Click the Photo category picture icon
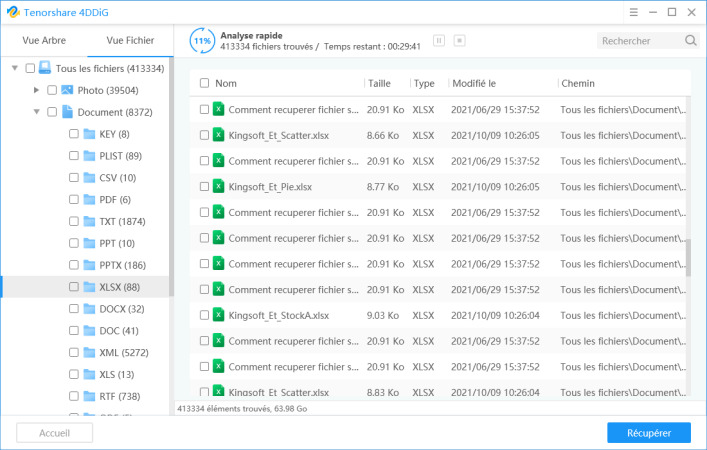This screenshot has height=450, width=707. (67, 90)
